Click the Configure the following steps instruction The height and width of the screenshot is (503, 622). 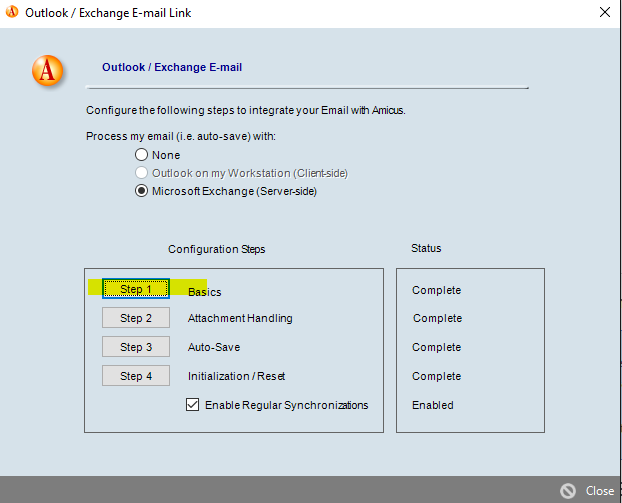246,110
